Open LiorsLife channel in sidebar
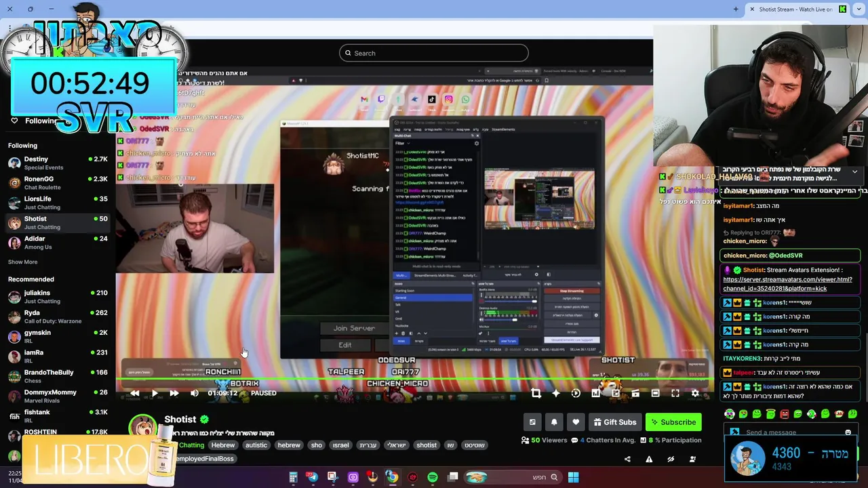Viewport: 868px width, 488px height. [x=58, y=203]
